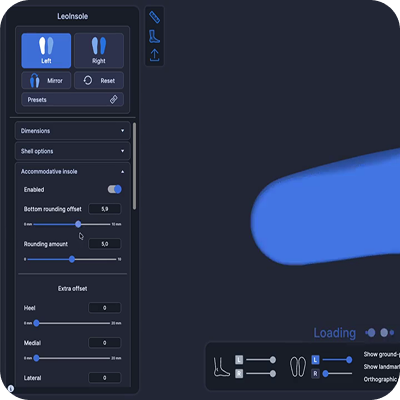Click the Medial offset slider handle

point(36,358)
